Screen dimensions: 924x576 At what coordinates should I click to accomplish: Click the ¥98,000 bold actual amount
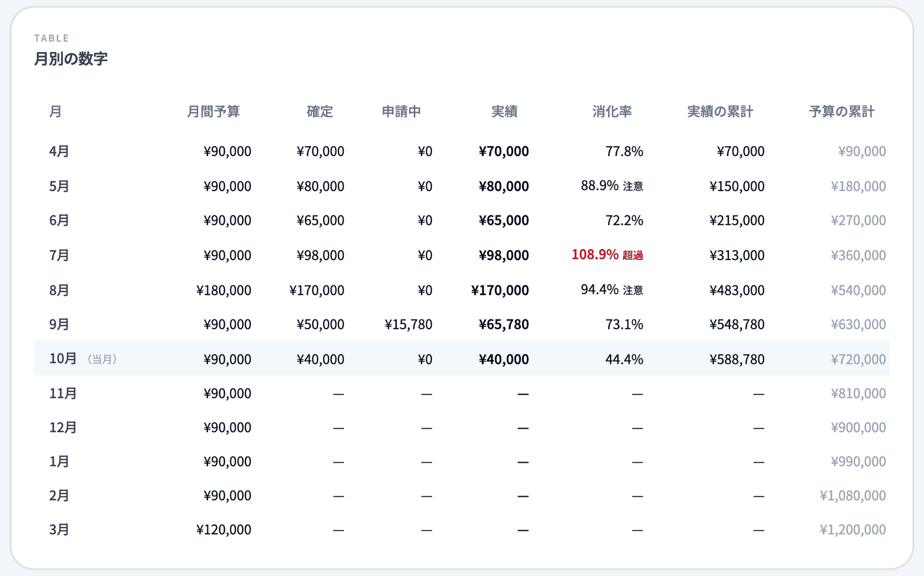pyautogui.click(x=504, y=255)
